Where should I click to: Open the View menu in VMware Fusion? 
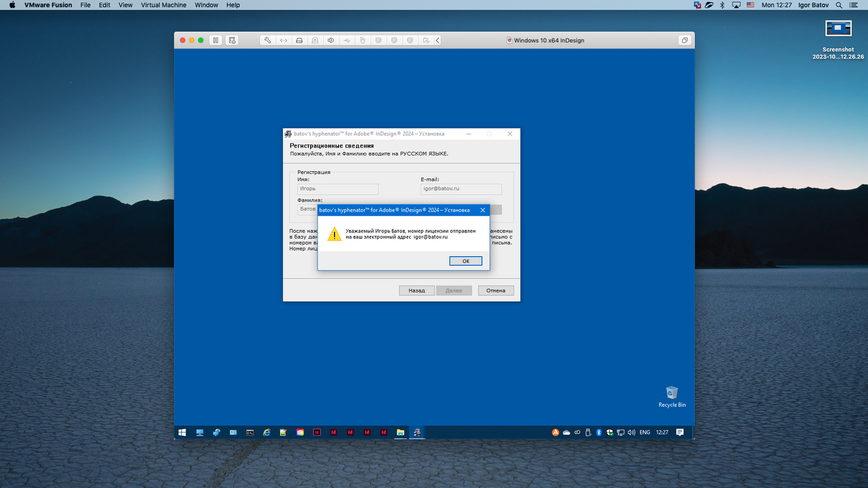coord(125,5)
